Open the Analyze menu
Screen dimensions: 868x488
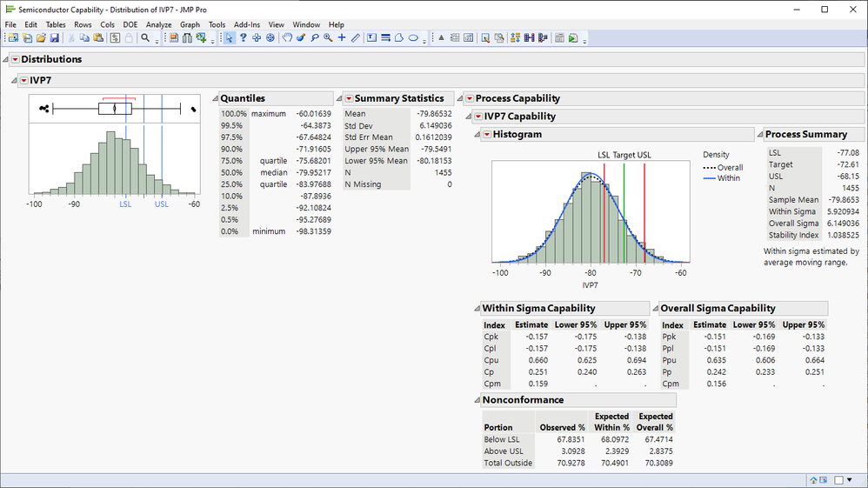[158, 25]
